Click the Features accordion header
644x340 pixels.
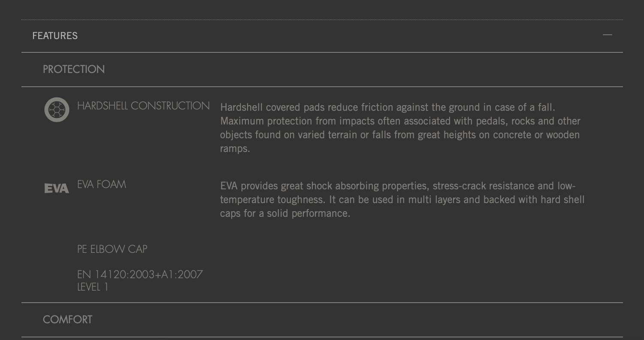[x=322, y=36]
